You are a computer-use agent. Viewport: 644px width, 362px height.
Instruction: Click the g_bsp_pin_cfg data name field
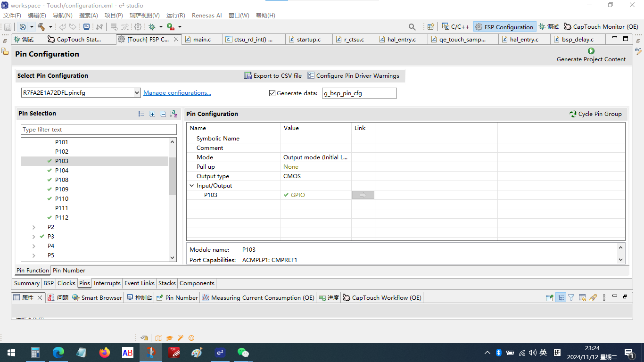(359, 93)
